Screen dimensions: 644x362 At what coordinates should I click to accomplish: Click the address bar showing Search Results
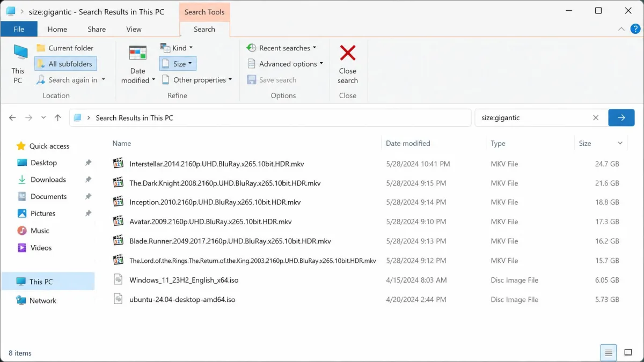[x=270, y=117]
